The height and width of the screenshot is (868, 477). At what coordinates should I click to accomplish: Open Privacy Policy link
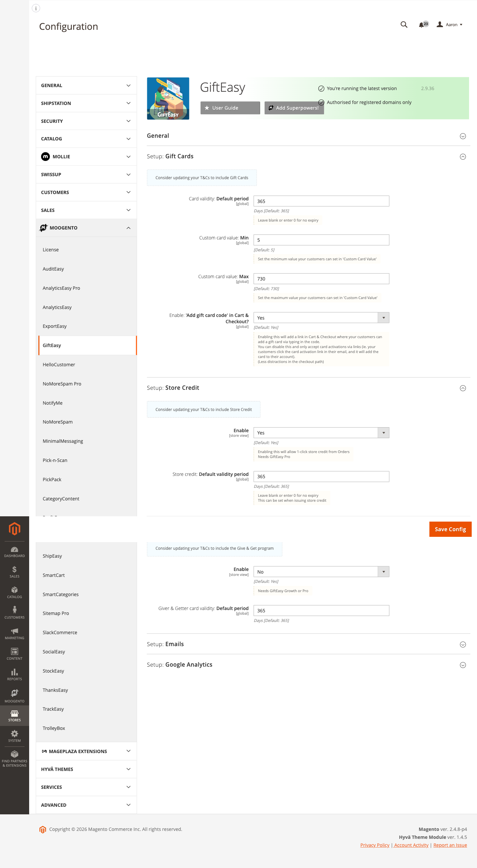click(x=375, y=845)
